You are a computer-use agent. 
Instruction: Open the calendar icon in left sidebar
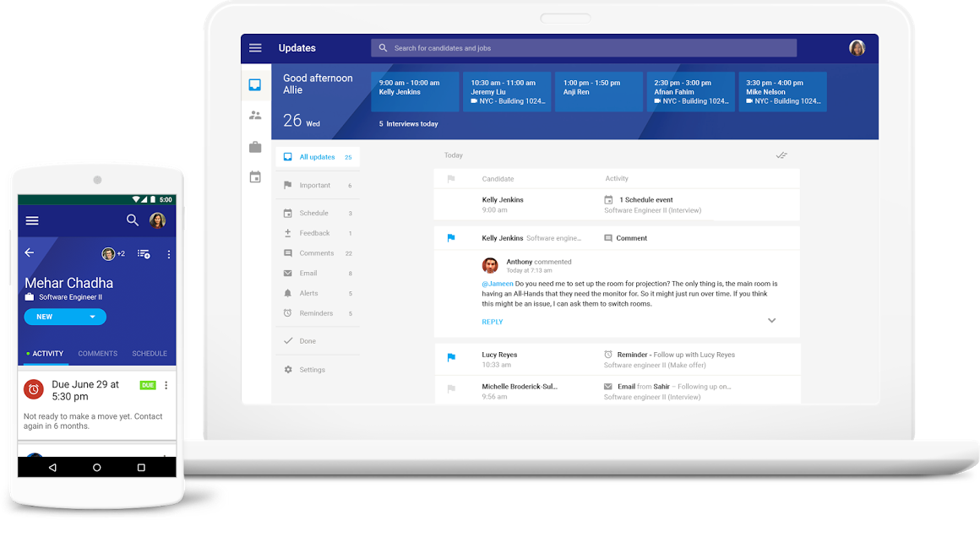click(x=255, y=177)
